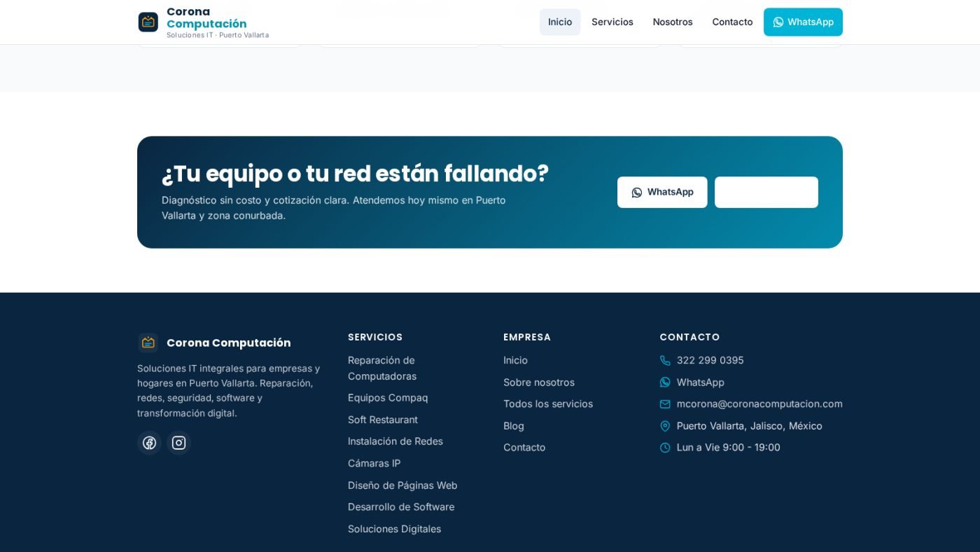Open the Instagram social icon in footer
The height and width of the screenshot is (552, 980).
click(178, 443)
